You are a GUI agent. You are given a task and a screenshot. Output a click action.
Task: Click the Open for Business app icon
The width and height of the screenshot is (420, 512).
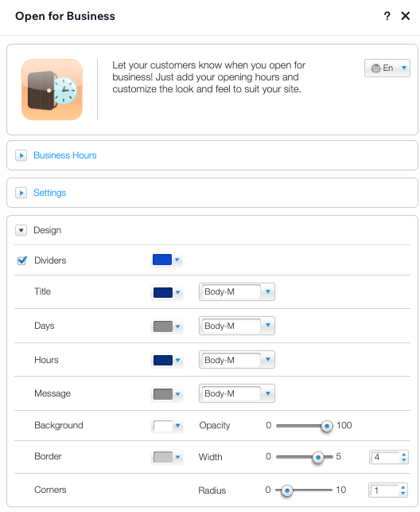(x=52, y=89)
